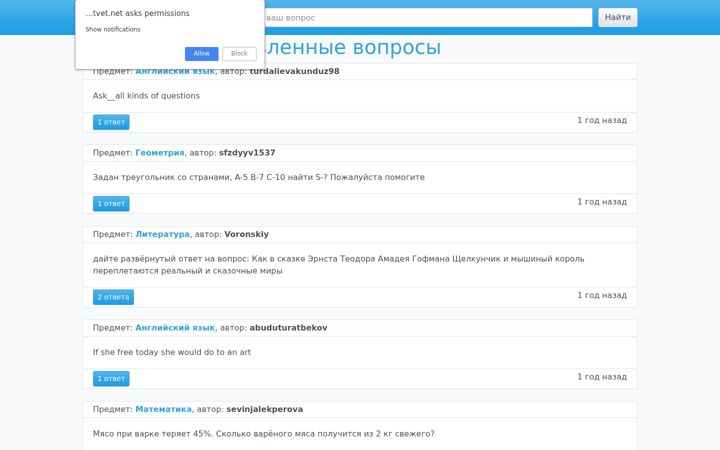The height and width of the screenshot is (450, 720).
Task: Open Английский язык subject for abuduturatbekov question
Action: click(175, 328)
